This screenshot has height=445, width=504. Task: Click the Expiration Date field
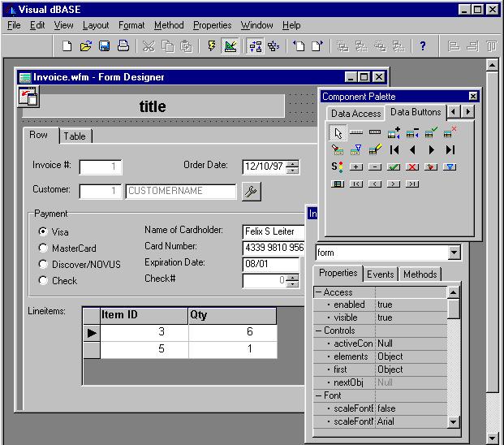271,264
